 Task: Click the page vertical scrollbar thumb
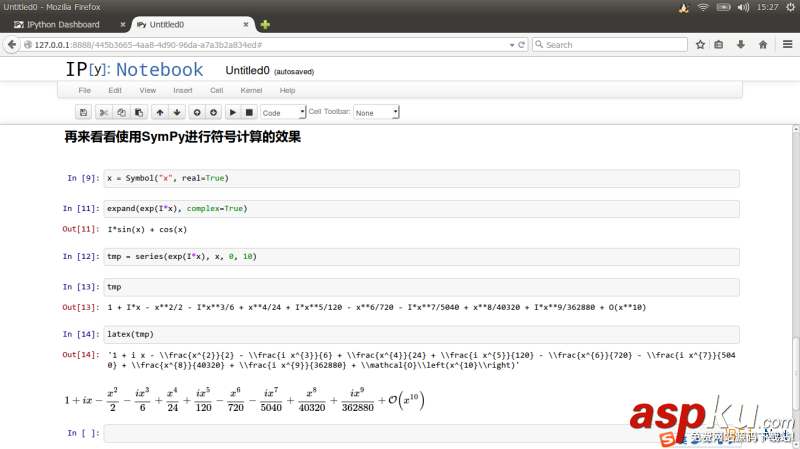[x=795, y=372]
